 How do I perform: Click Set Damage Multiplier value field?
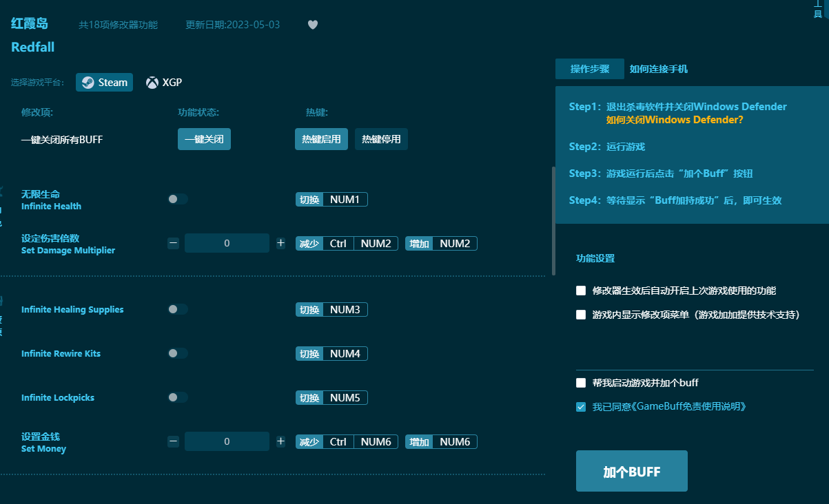tap(227, 243)
